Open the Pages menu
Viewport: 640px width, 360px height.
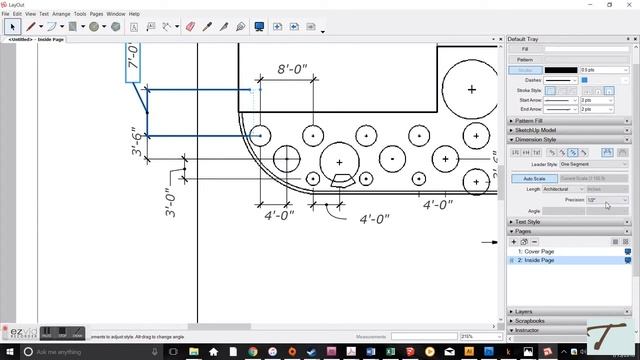pos(96,14)
